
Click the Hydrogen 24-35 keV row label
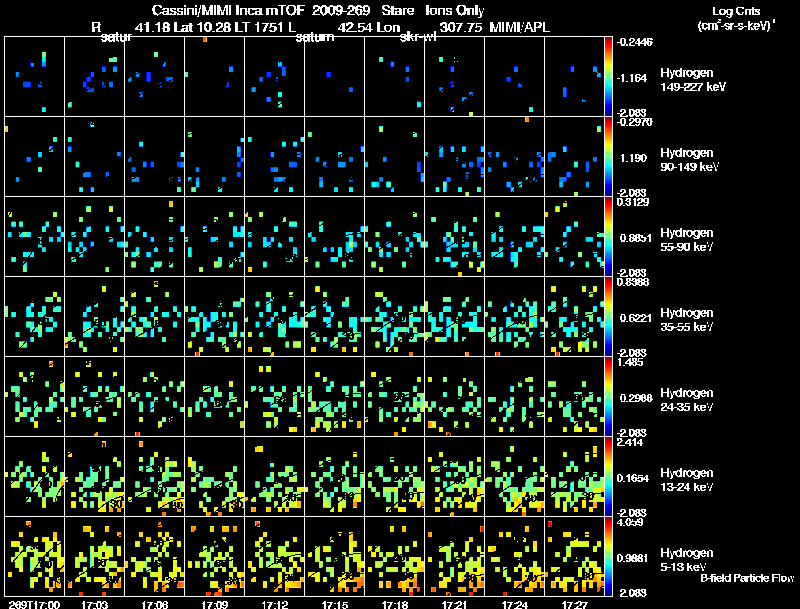click(x=688, y=400)
